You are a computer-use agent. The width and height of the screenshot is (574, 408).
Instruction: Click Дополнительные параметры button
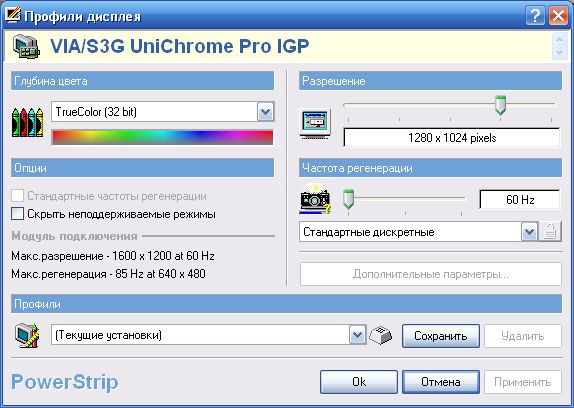[x=430, y=274]
